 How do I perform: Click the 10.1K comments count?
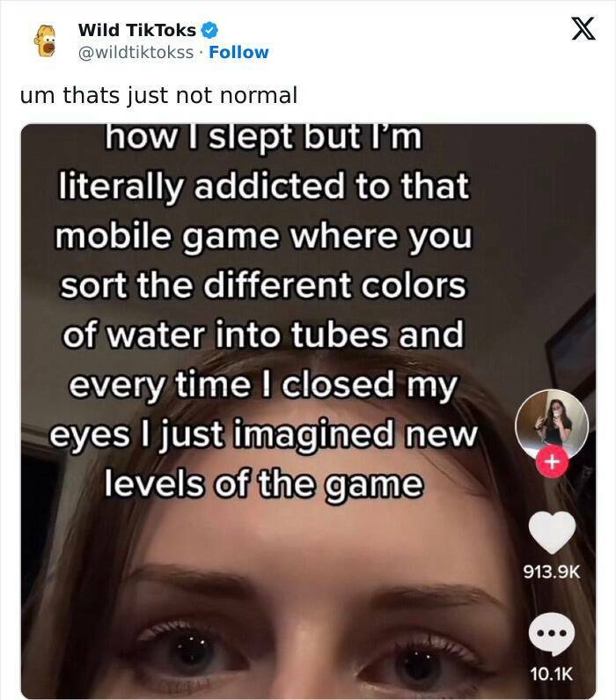[552, 674]
